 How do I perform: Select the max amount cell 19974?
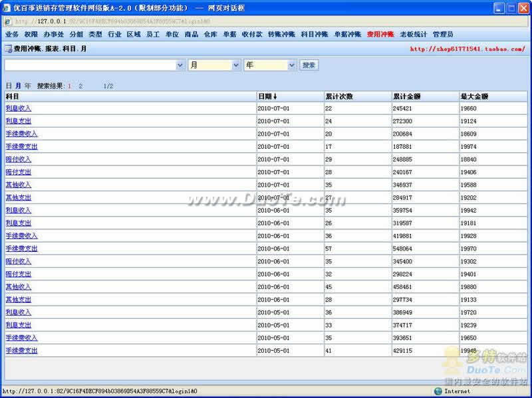(493, 147)
